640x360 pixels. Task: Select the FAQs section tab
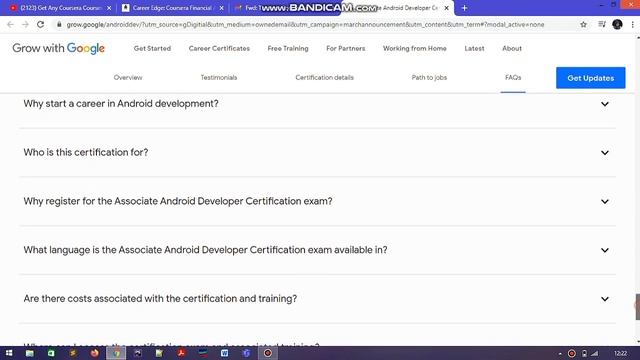(x=513, y=78)
